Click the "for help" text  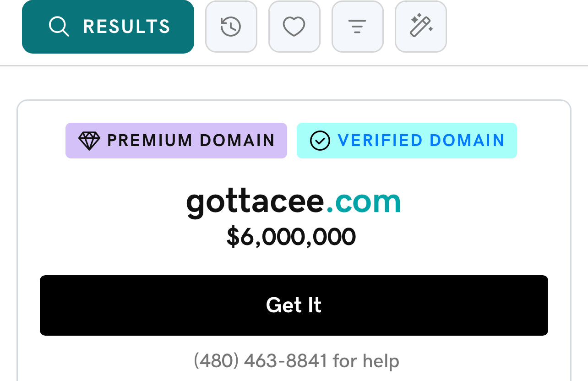366,361
